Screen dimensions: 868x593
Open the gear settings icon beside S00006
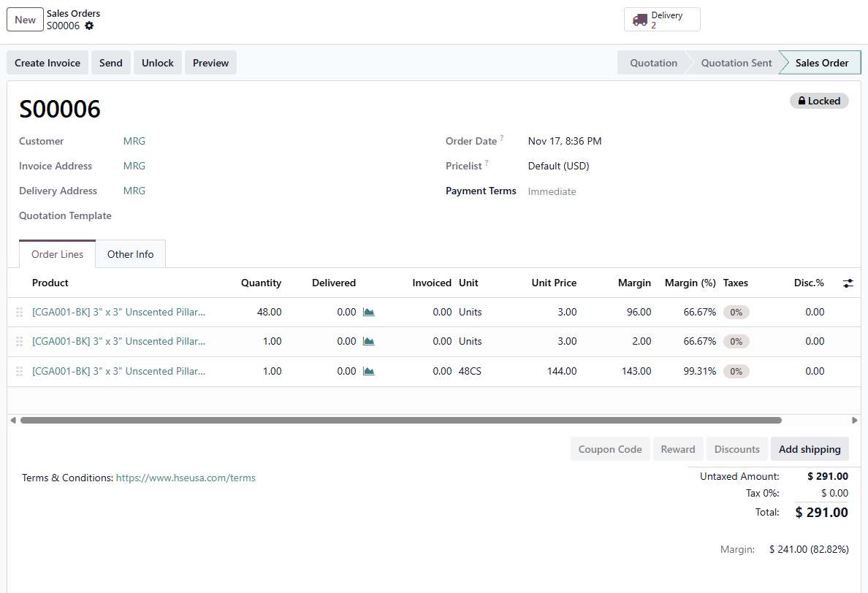[x=89, y=26]
